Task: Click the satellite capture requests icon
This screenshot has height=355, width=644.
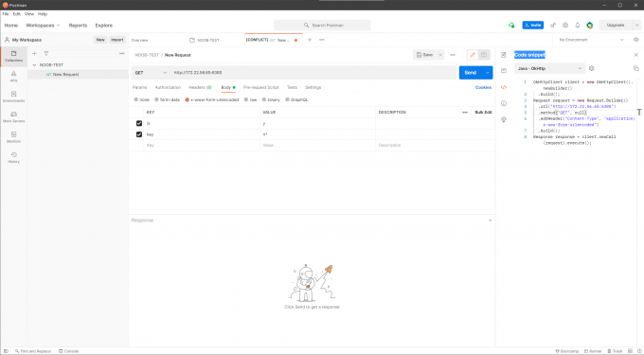Action: point(553,25)
